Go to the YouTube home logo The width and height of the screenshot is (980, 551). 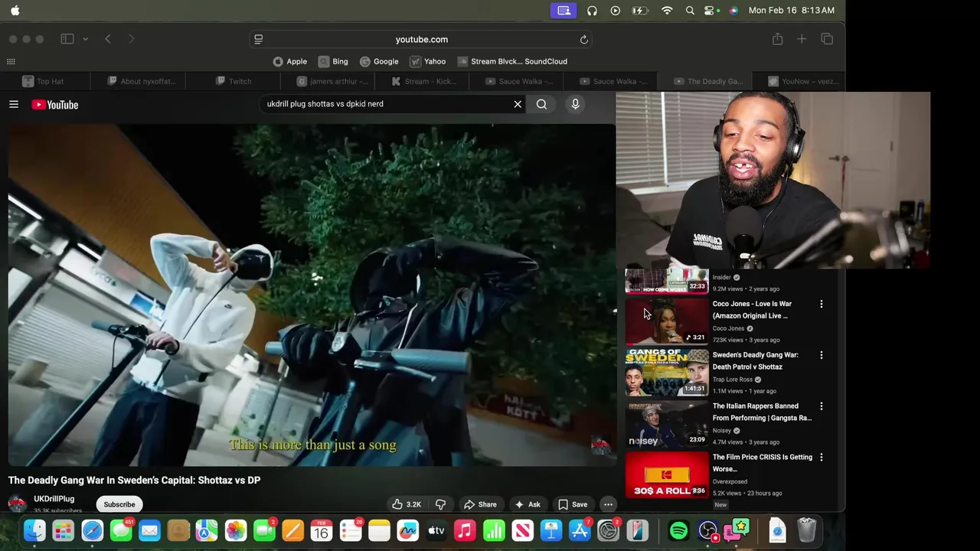(55, 105)
